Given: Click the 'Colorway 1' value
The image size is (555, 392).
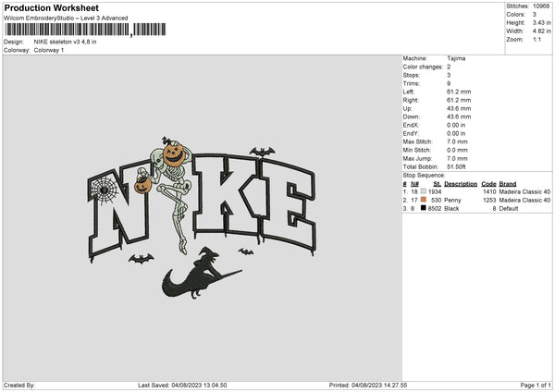Looking at the screenshot, I should 49,50.
